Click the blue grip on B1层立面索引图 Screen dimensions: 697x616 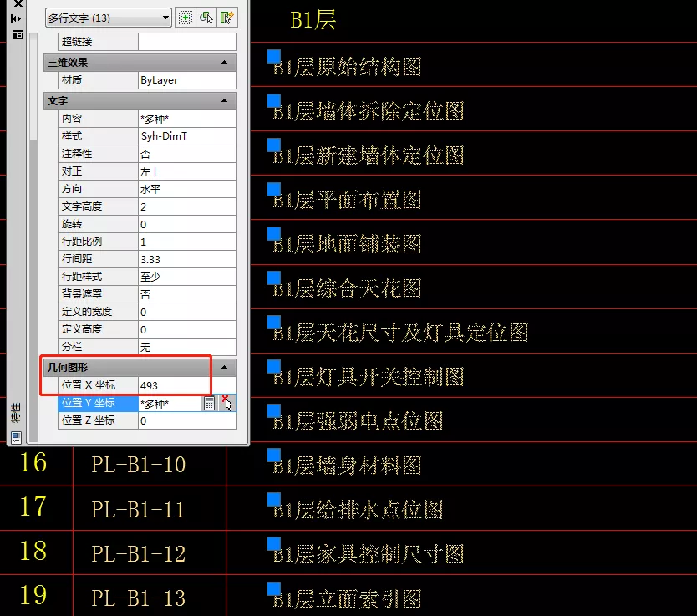click(x=274, y=589)
